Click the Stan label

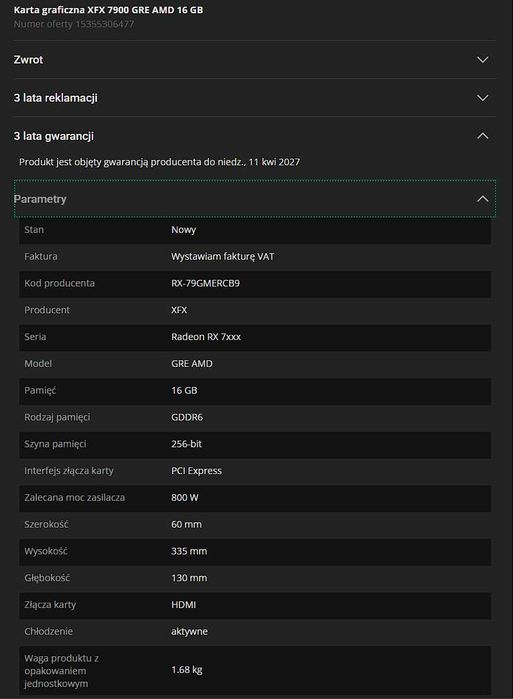(x=34, y=230)
